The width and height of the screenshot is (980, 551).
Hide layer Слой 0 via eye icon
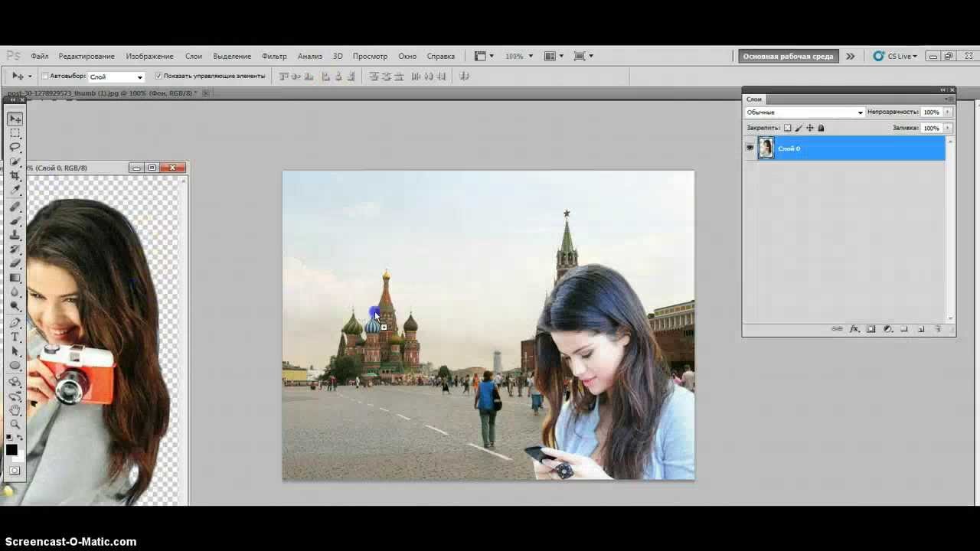(x=750, y=148)
